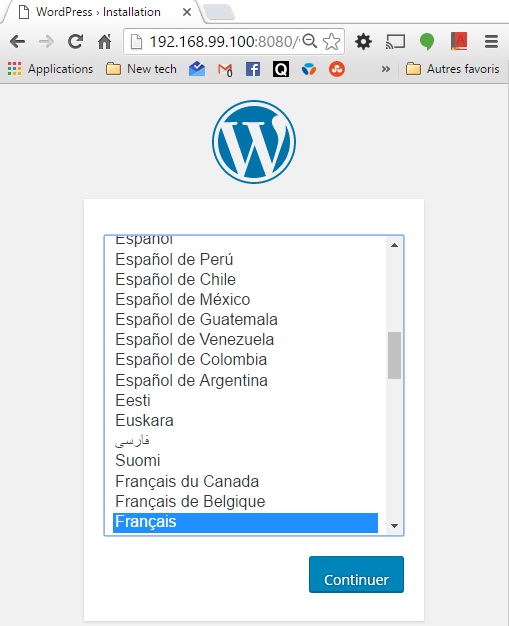Select Español de Perú language
Image resolution: width=509 pixels, height=626 pixels.
[246, 260]
